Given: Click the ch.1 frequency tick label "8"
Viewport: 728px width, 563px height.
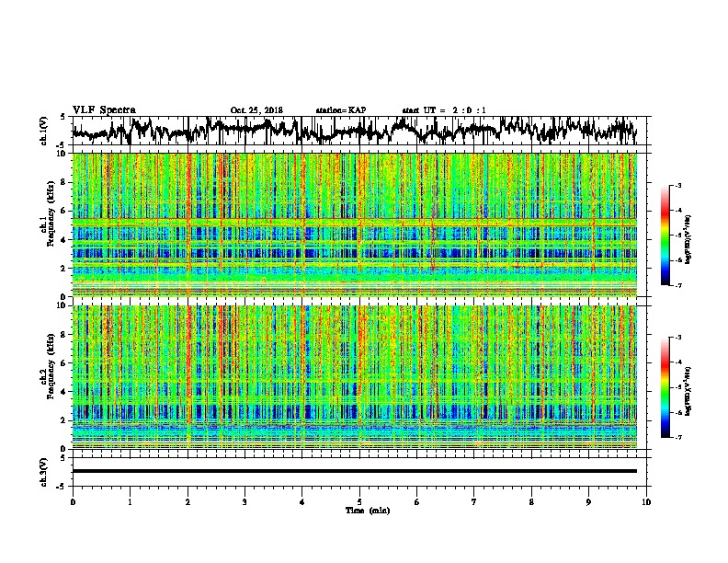Looking at the screenshot, I should pos(63,182).
